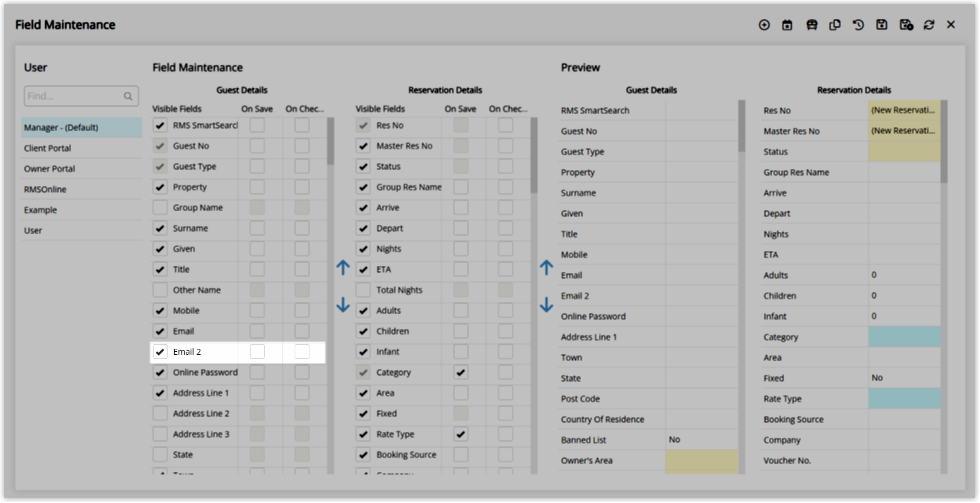Viewport: 980px width, 503px height.
Task: Uncheck On Save for Rate Type
Action: [461, 434]
